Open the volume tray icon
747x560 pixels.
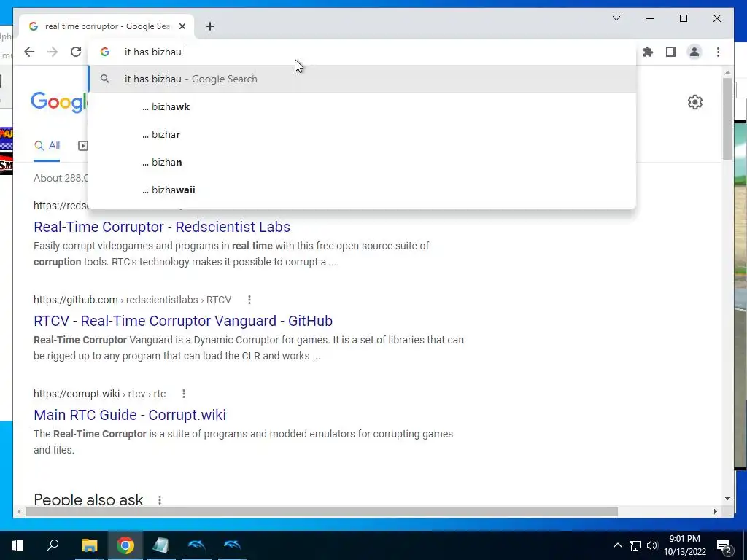(x=652, y=545)
